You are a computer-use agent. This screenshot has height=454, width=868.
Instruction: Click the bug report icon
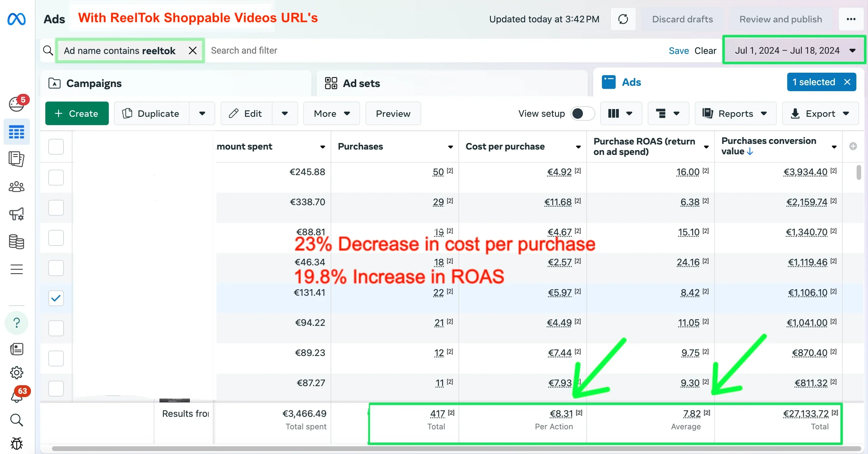click(16, 444)
